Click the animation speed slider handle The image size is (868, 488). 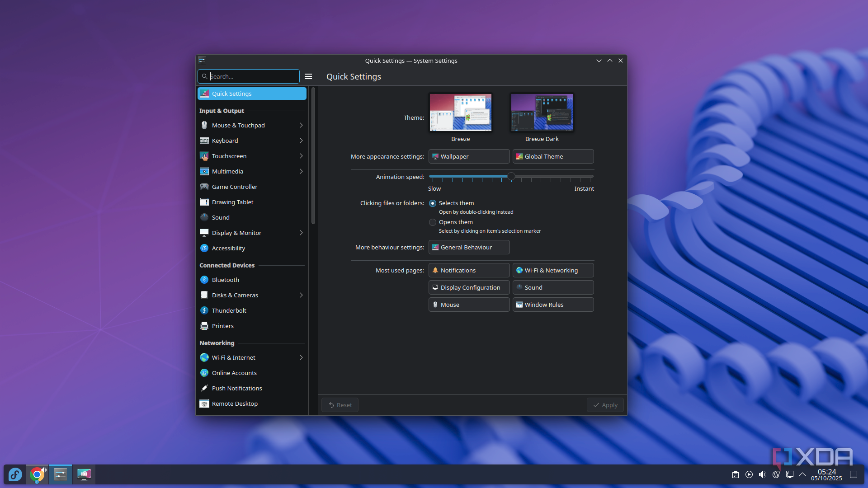(x=511, y=176)
